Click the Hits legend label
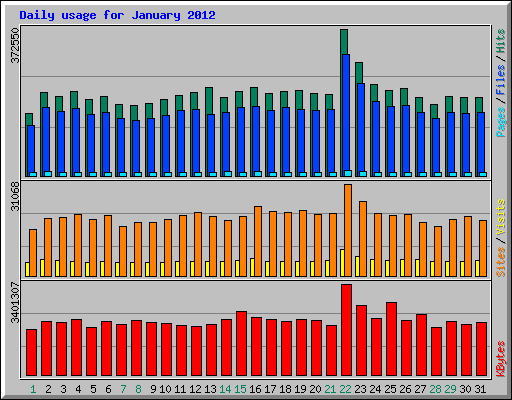 (x=501, y=41)
